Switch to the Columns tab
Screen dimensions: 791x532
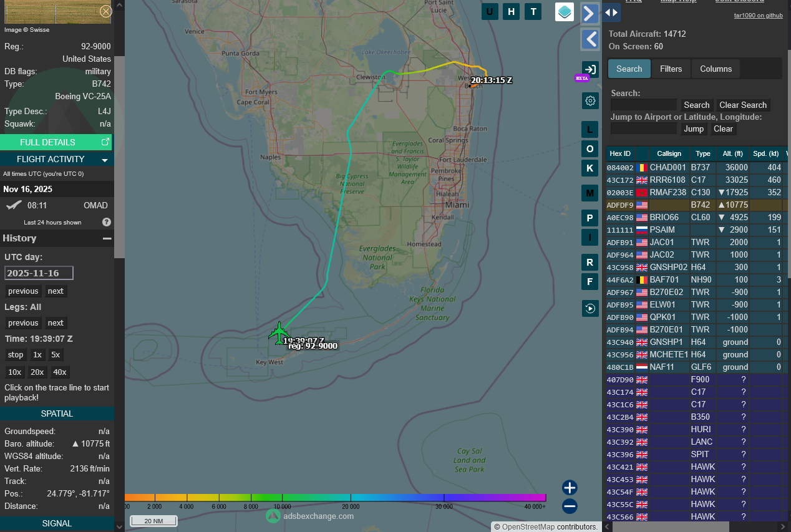(x=716, y=69)
